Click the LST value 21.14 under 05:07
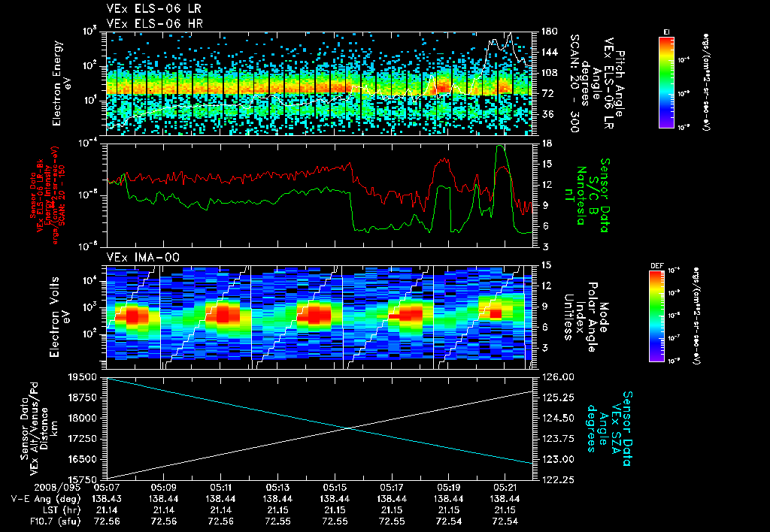The width and height of the screenshot is (770, 532). click(x=107, y=510)
